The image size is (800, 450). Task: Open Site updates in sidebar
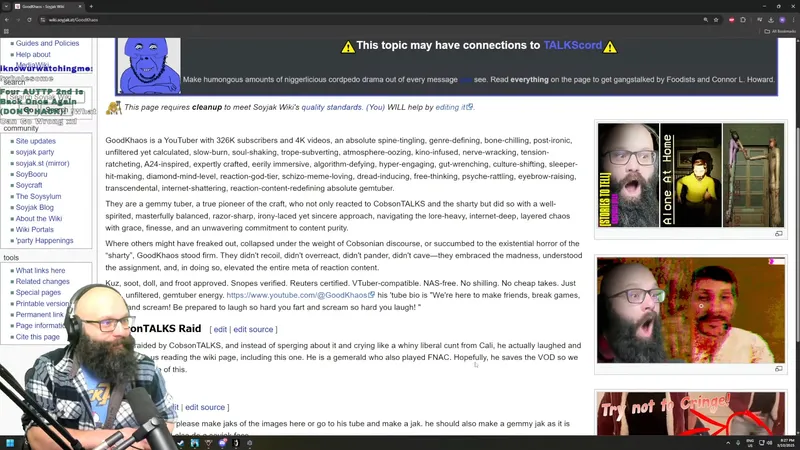point(36,141)
